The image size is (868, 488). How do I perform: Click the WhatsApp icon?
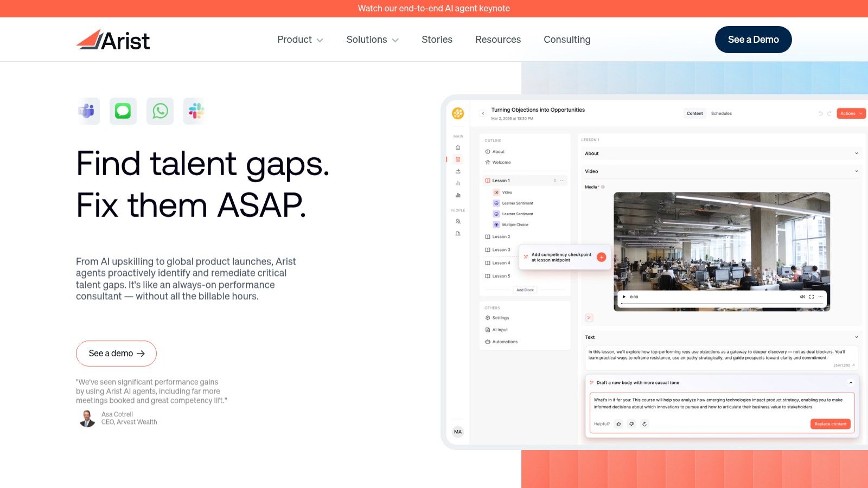point(160,111)
